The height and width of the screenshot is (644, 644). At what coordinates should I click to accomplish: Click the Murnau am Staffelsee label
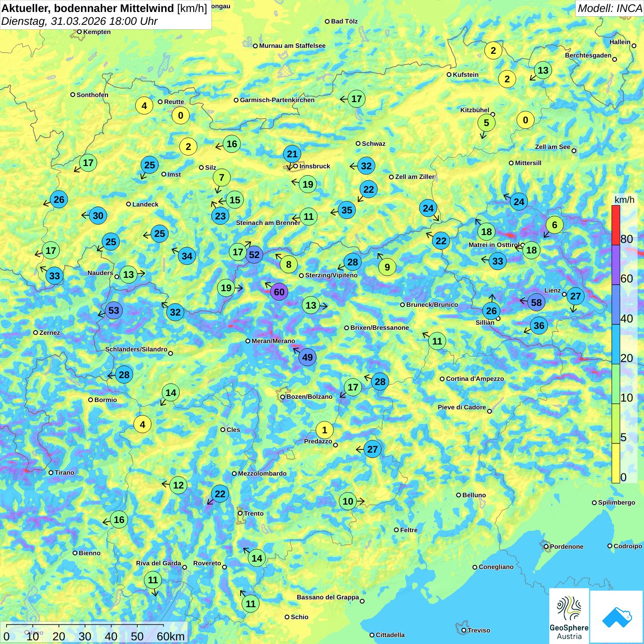[x=292, y=46]
